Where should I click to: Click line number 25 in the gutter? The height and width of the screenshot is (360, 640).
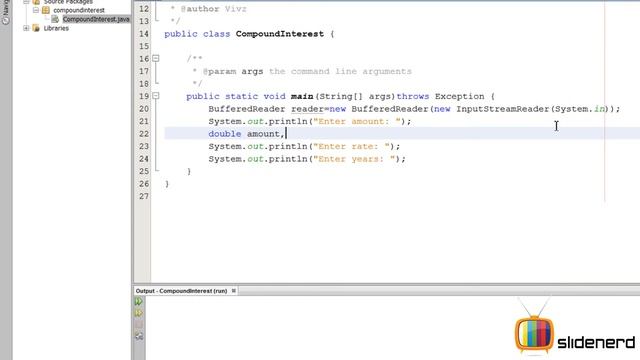coord(144,171)
